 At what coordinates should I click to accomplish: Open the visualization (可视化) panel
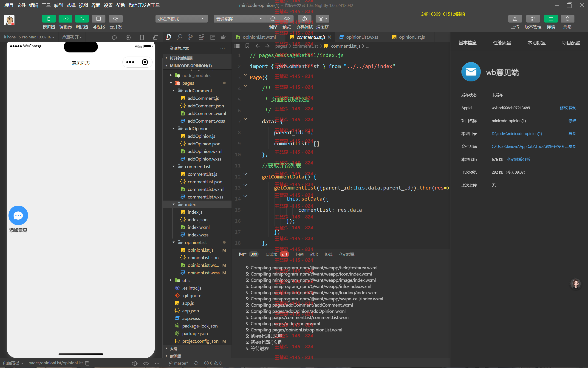(98, 19)
